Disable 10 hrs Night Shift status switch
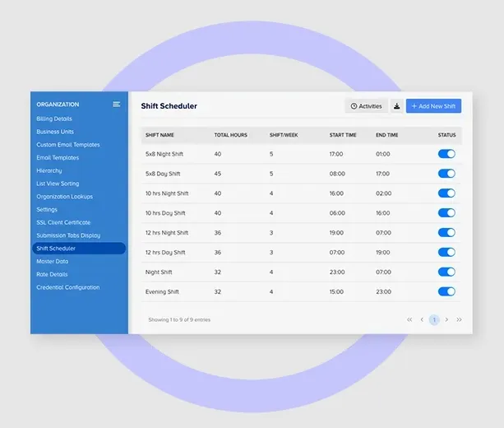The height and width of the screenshot is (428, 504). pyautogui.click(x=446, y=193)
